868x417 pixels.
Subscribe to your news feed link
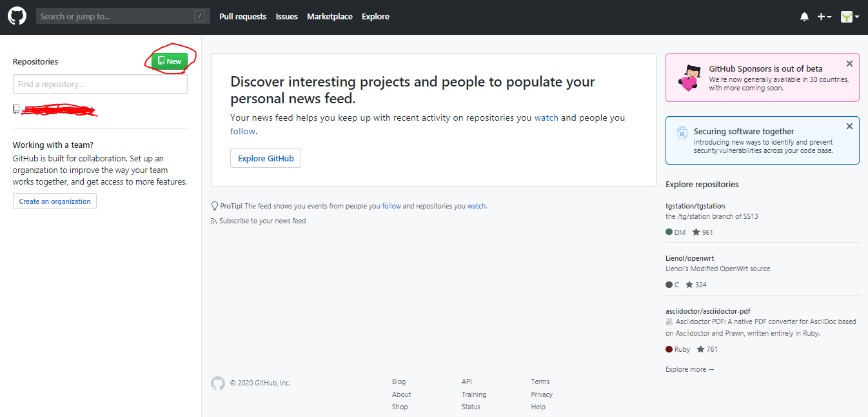262,221
